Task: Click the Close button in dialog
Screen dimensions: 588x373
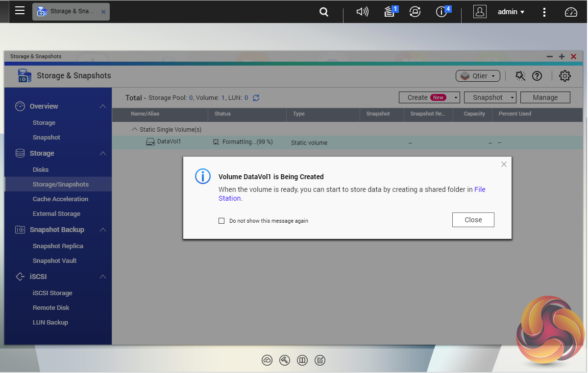Action: (473, 220)
